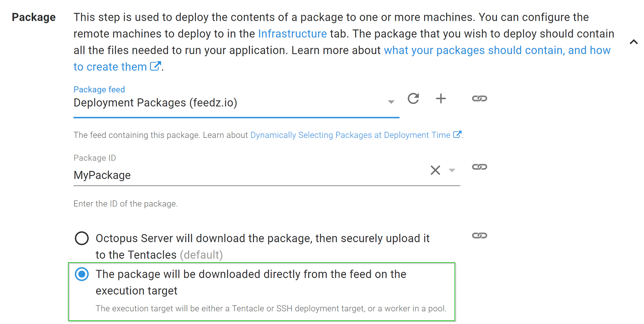Open the Package feed dropdown
This screenshot has width=644, height=324.
click(391, 101)
